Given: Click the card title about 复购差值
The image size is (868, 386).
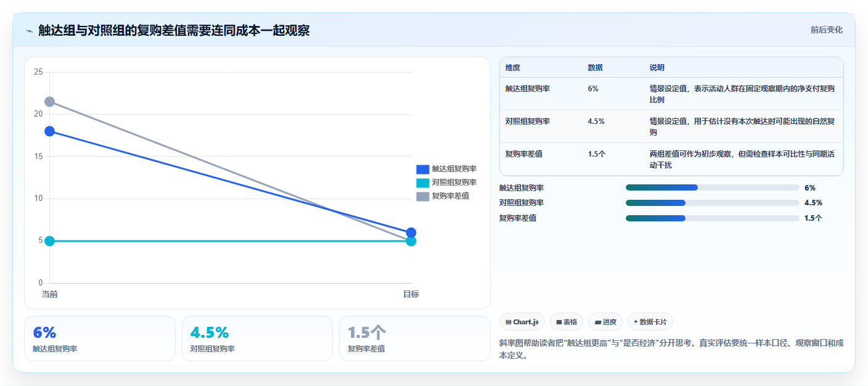Looking at the screenshot, I should point(174,31).
